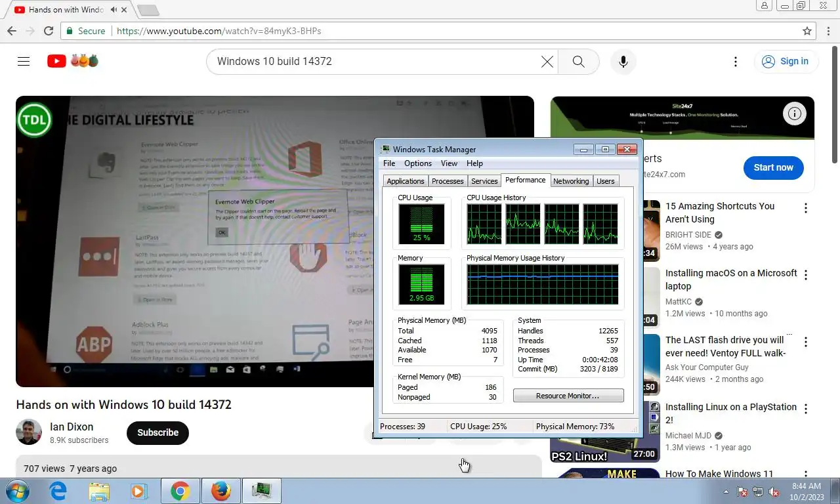Click the clock showing 8:44 AM

point(807,486)
